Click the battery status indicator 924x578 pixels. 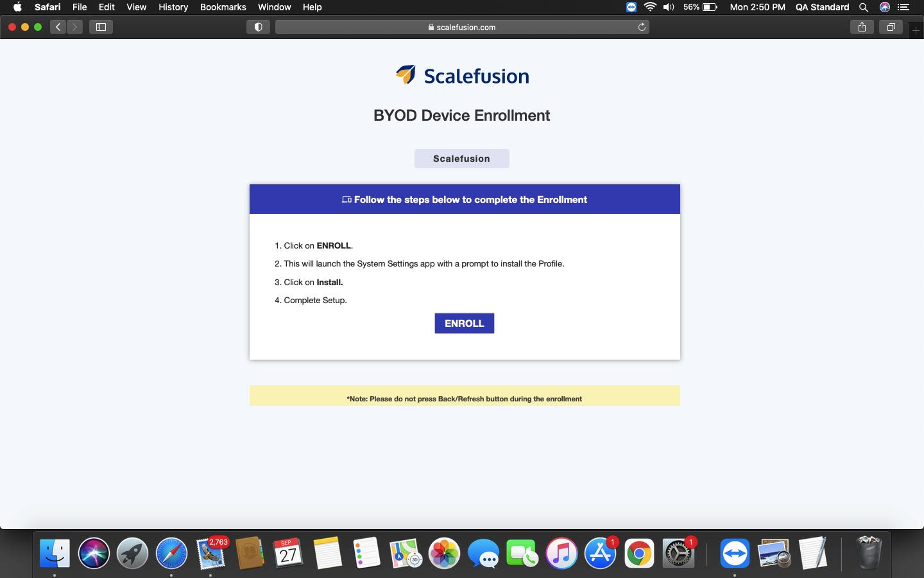point(700,7)
